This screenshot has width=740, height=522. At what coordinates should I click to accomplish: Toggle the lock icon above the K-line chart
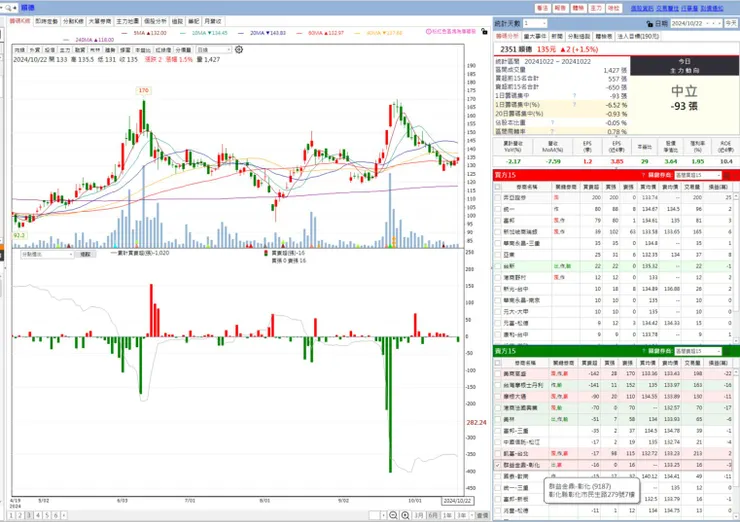click(x=484, y=32)
